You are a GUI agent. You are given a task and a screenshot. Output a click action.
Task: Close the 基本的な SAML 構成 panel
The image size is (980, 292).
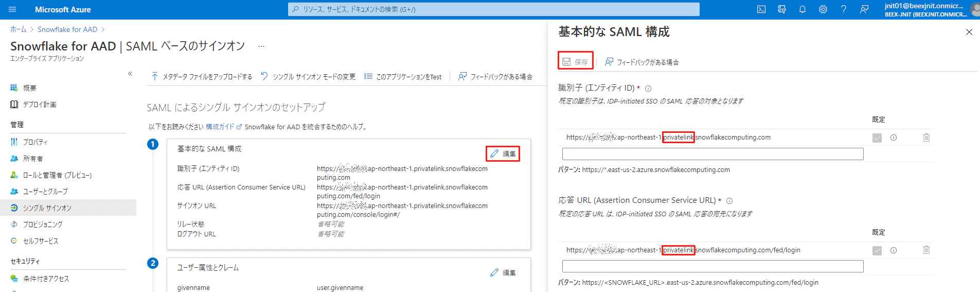(x=969, y=32)
